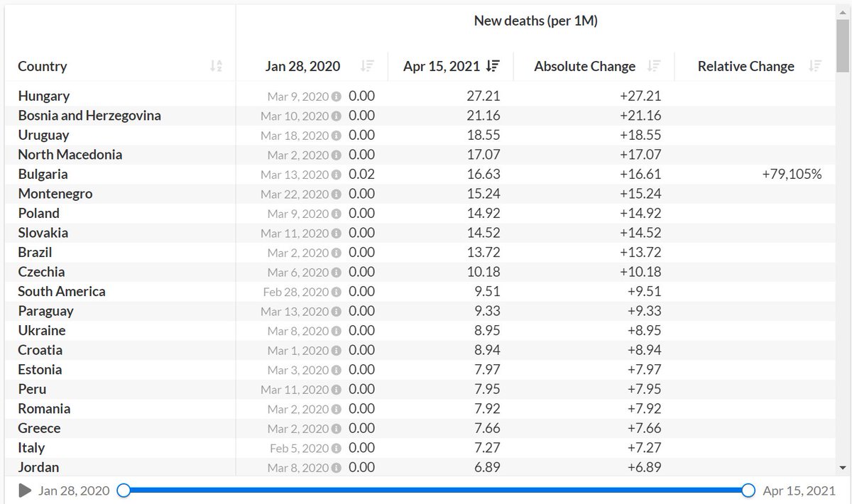
Task: Click the Italy Feb 5, 2020 date
Action: (x=300, y=449)
